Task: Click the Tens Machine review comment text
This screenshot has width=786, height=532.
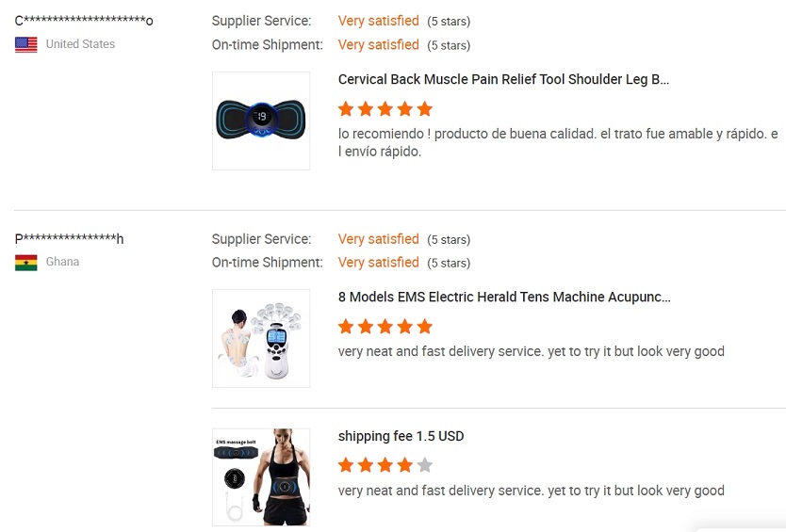Action: (531, 351)
